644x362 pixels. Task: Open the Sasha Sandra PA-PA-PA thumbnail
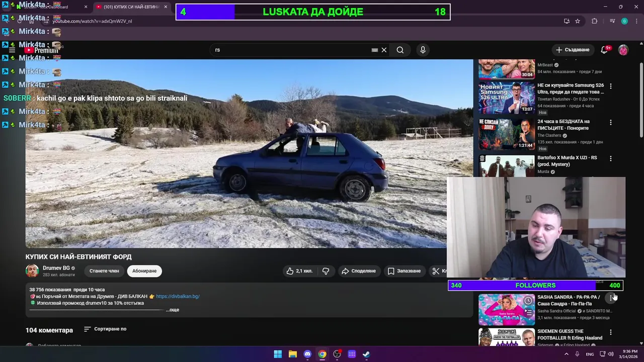(x=507, y=310)
